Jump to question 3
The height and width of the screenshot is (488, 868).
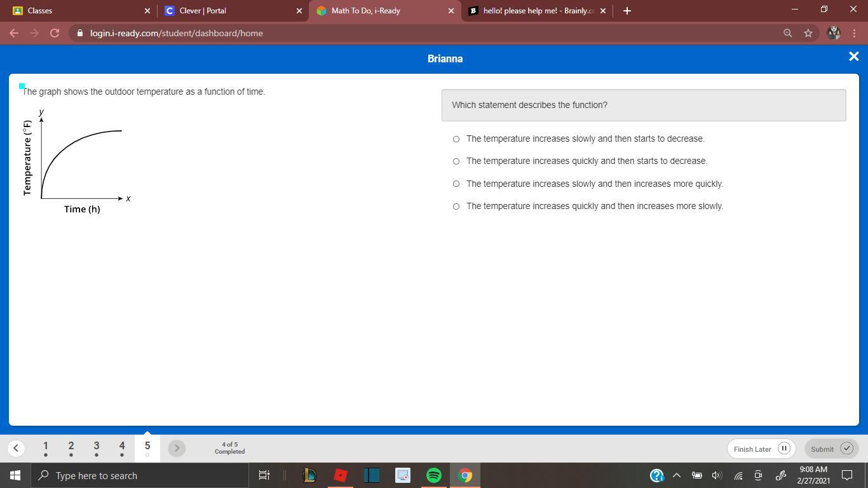[x=97, y=448]
